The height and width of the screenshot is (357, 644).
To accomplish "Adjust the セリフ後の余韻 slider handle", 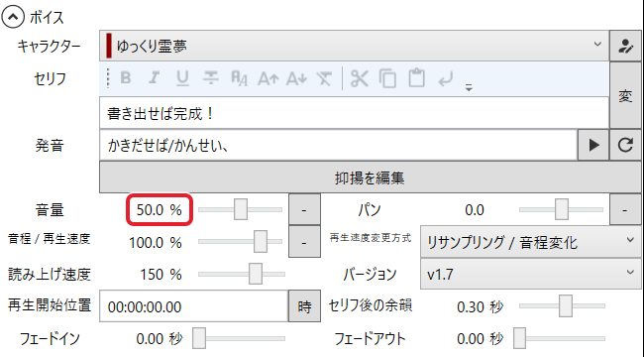I will [x=566, y=305].
